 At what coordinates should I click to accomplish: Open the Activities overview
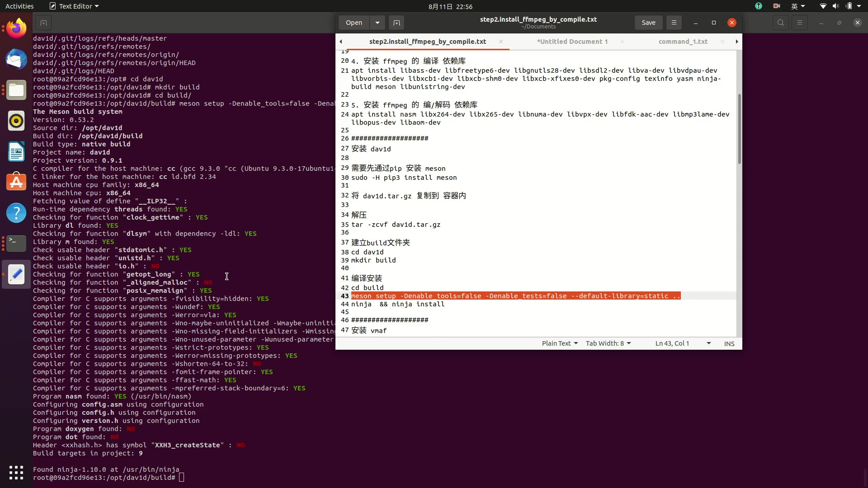point(19,6)
